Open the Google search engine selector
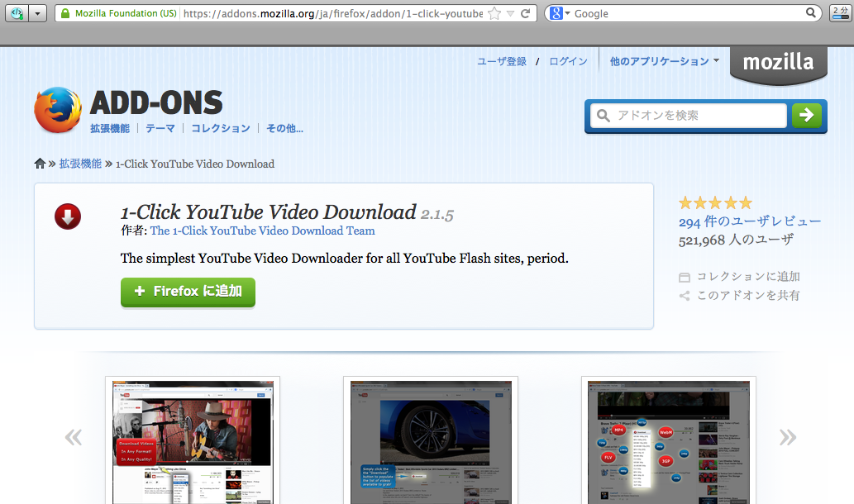This screenshot has height=504, width=854. pos(560,13)
